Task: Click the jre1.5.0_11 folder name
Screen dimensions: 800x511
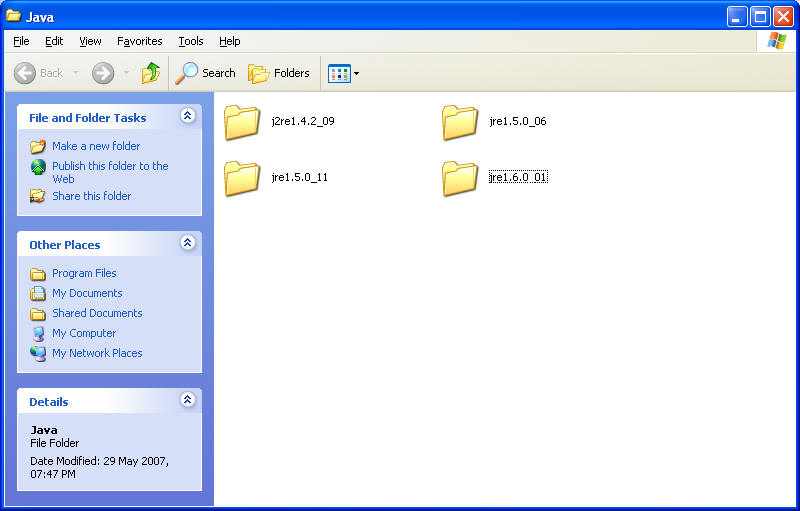Action: coord(299,177)
